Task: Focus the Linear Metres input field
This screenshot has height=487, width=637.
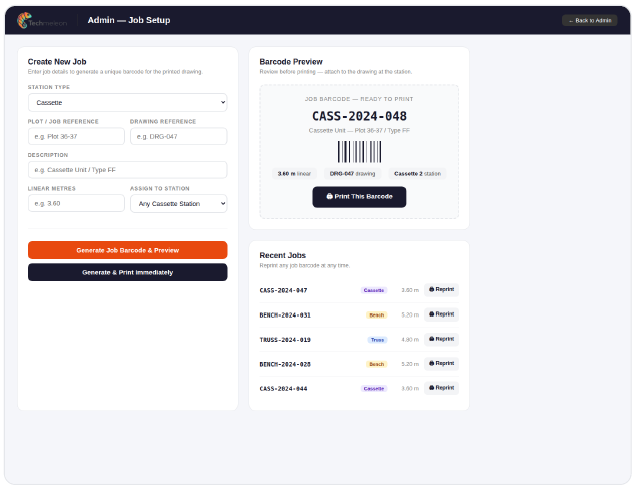Action: pyautogui.click(x=76, y=203)
